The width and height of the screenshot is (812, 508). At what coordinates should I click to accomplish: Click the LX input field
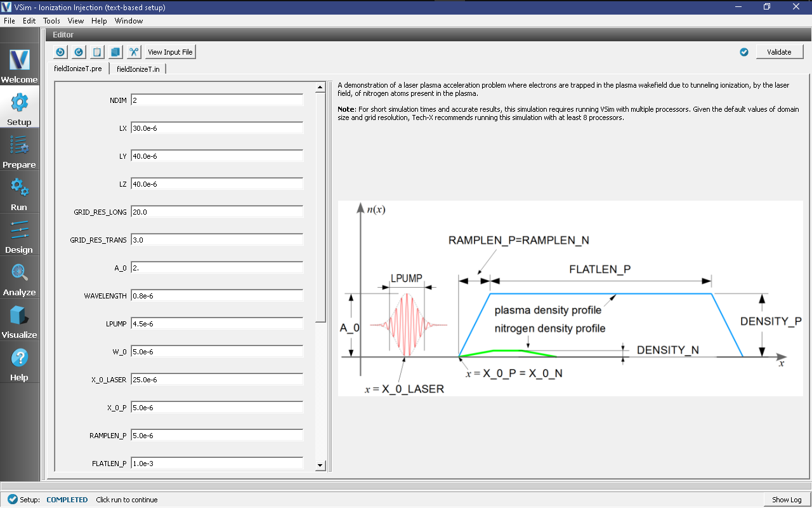(x=216, y=128)
